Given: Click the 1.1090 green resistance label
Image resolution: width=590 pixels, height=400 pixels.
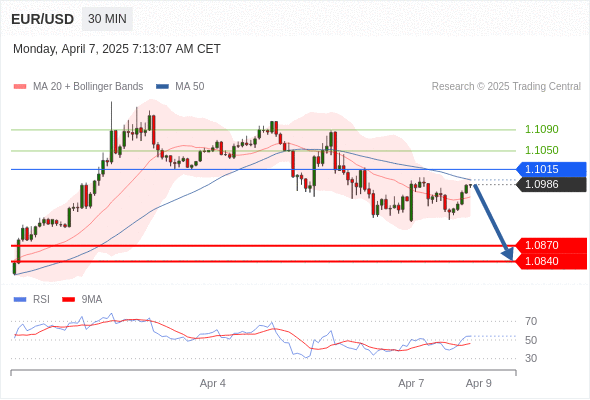Looking at the screenshot, I should 541,129.
